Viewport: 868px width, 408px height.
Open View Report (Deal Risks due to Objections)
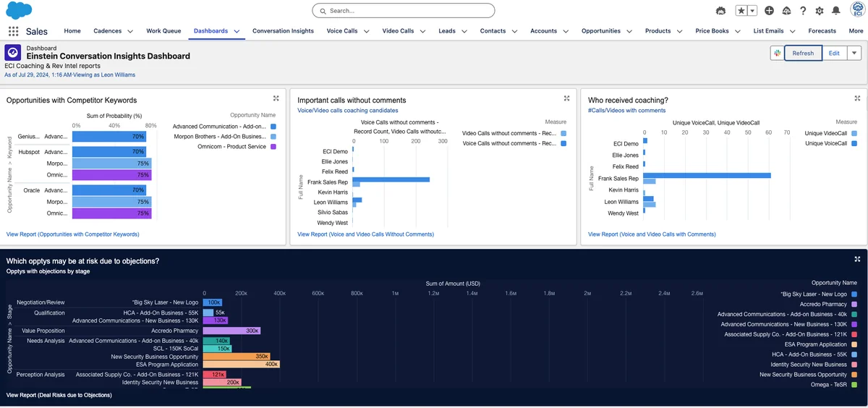[59, 395]
